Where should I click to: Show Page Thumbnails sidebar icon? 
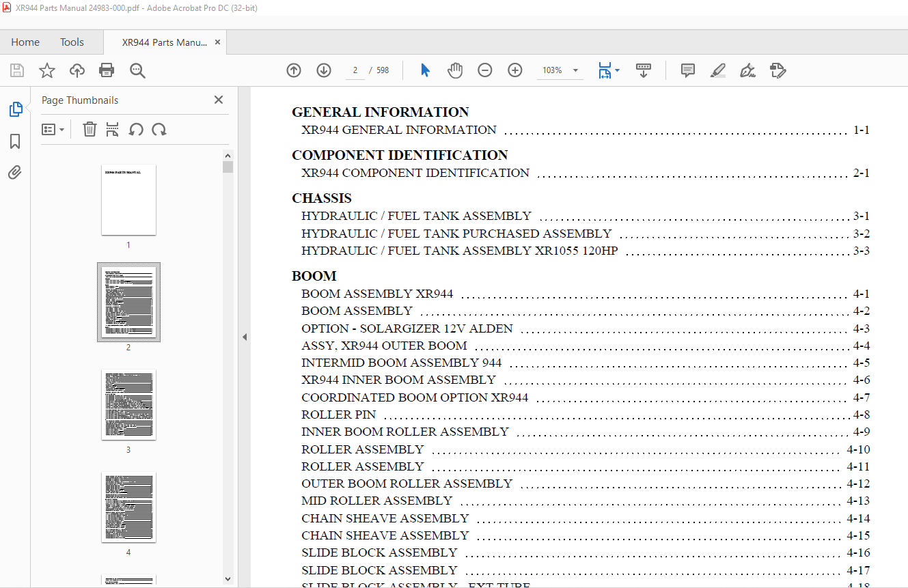click(x=15, y=109)
